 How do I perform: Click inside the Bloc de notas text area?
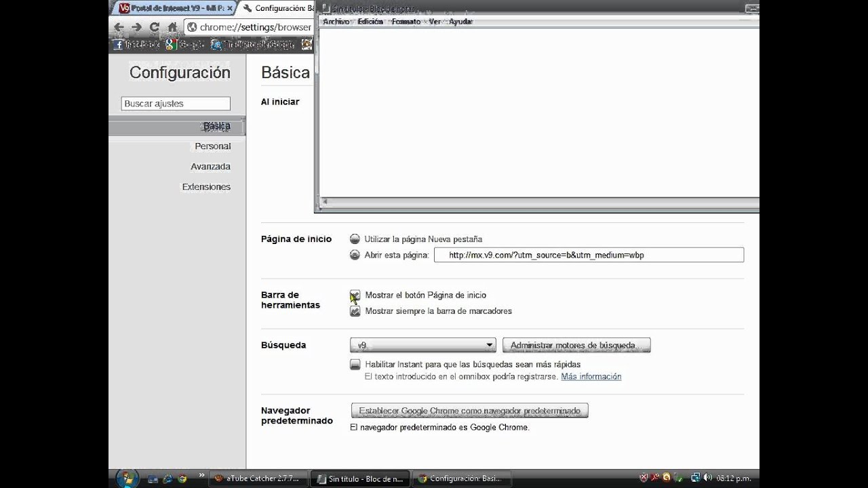(x=539, y=112)
